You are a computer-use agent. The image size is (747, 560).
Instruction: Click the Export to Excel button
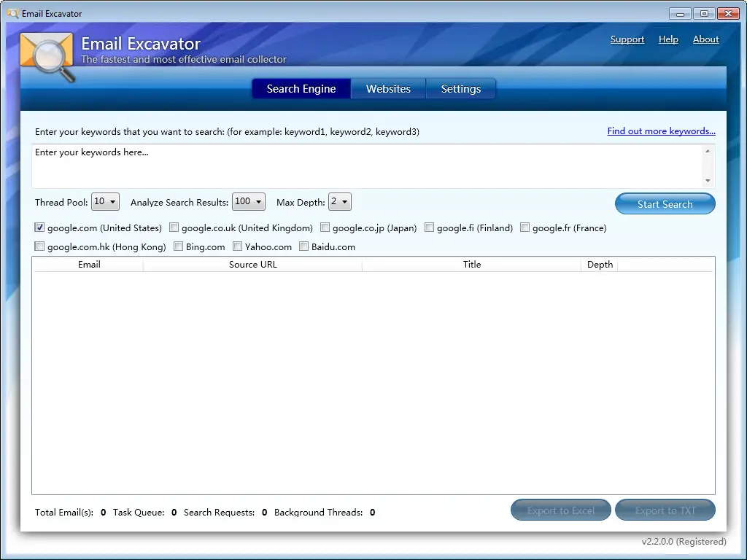click(561, 510)
